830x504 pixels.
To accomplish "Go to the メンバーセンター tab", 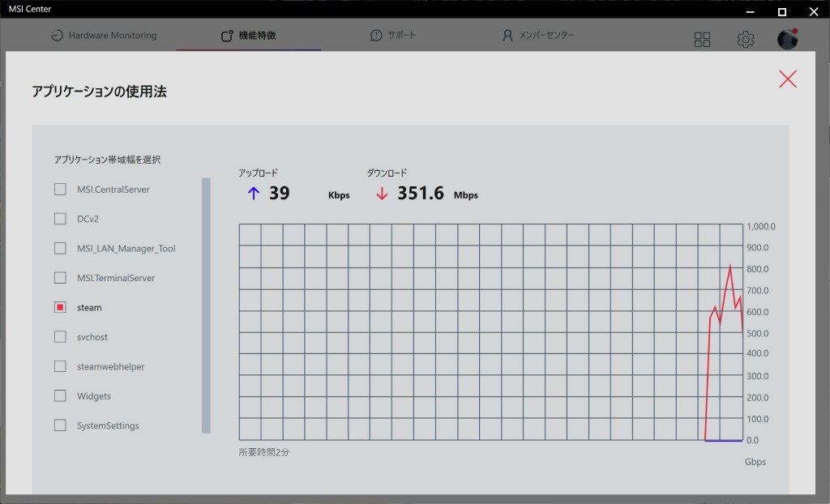I will click(537, 36).
